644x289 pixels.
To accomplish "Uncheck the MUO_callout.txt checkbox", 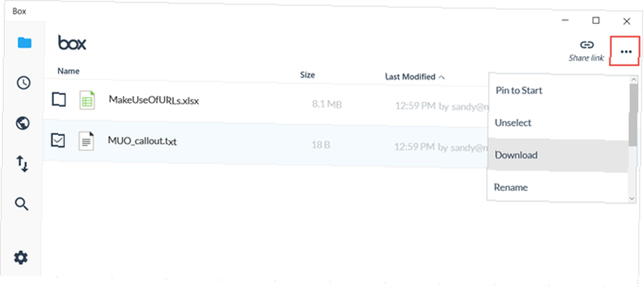I will (x=58, y=141).
